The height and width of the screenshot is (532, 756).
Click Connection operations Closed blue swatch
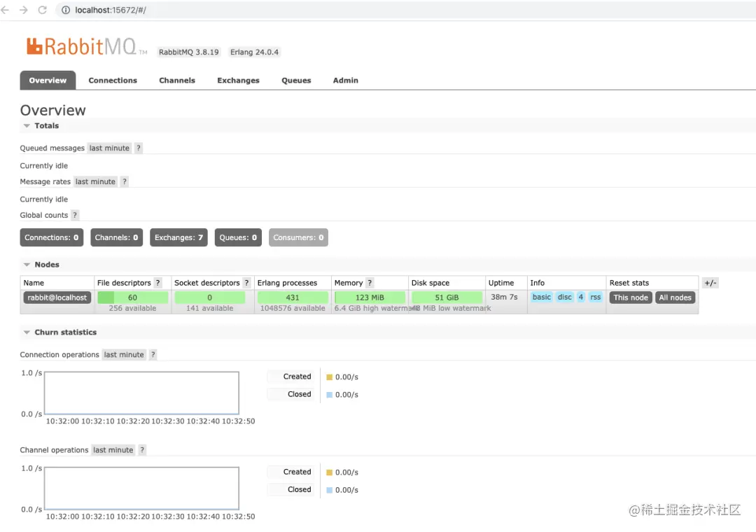click(x=329, y=395)
